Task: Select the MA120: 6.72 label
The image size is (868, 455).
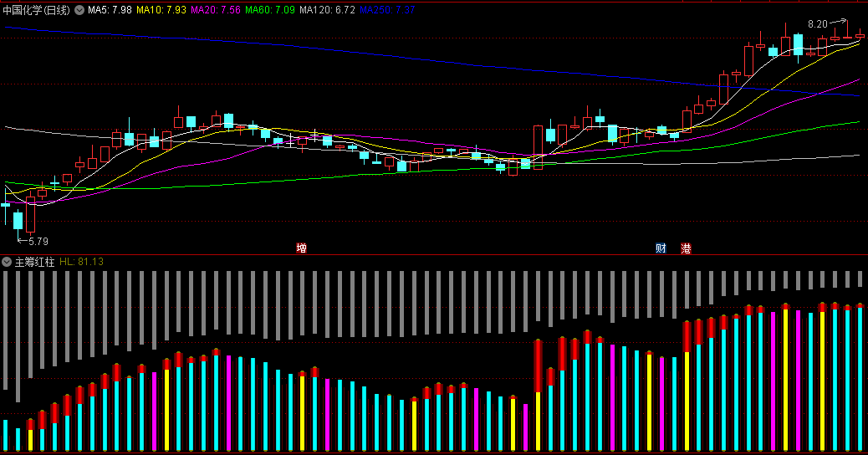Action: click(327, 10)
